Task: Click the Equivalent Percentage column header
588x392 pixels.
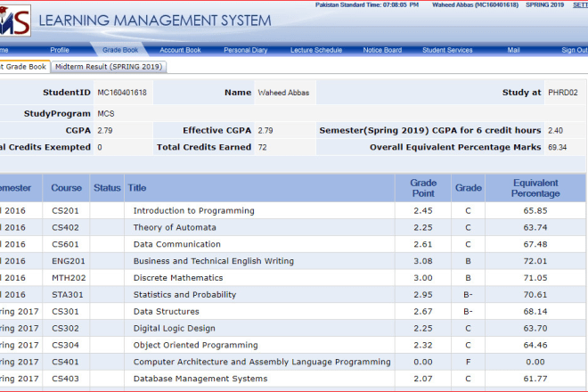Action: point(535,188)
